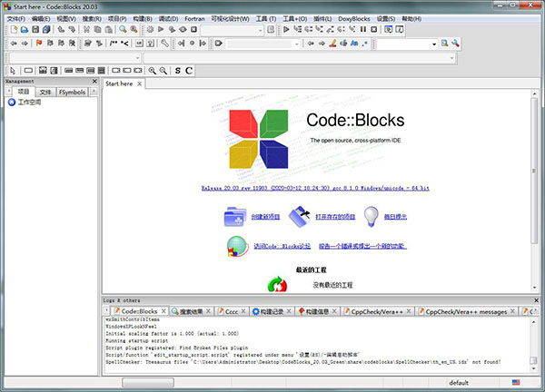Close the Logs & others panel

[x=536, y=300]
